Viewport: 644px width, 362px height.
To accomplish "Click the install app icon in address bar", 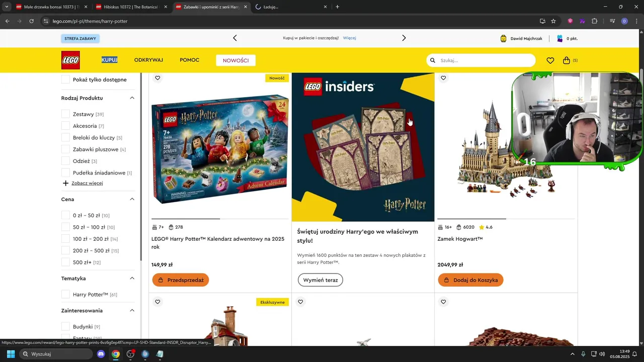I will tap(542, 21).
